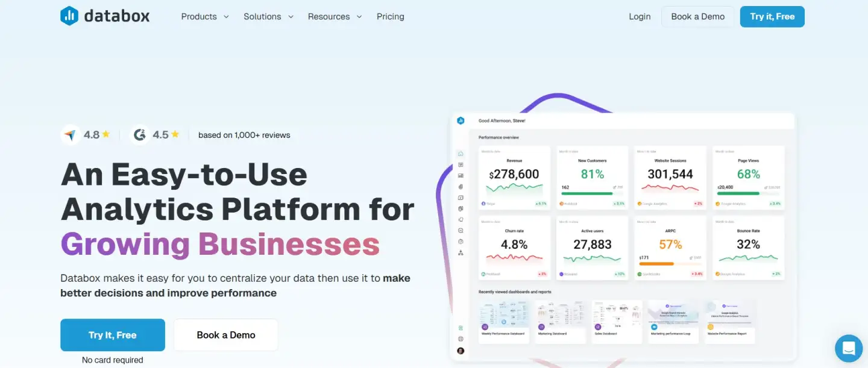Expand the Products dropdown chevron
The width and height of the screenshot is (868, 368).
click(226, 17)
